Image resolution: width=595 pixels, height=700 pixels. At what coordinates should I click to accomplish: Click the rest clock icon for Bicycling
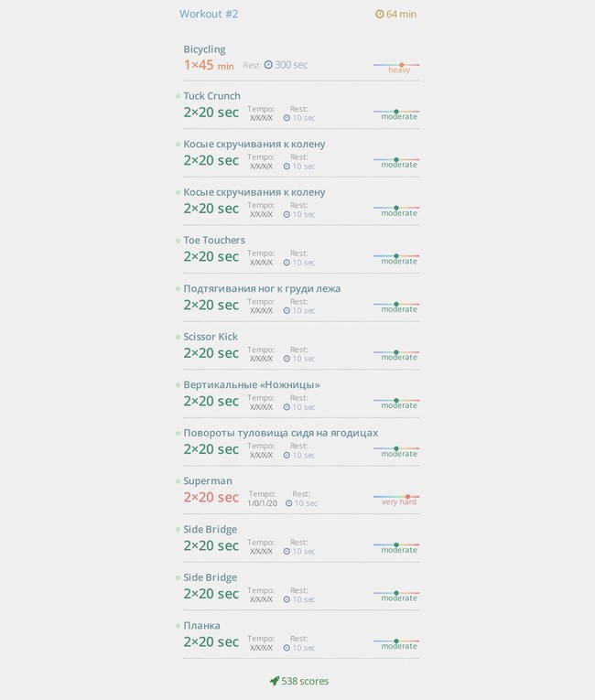(x=268, y=65)
